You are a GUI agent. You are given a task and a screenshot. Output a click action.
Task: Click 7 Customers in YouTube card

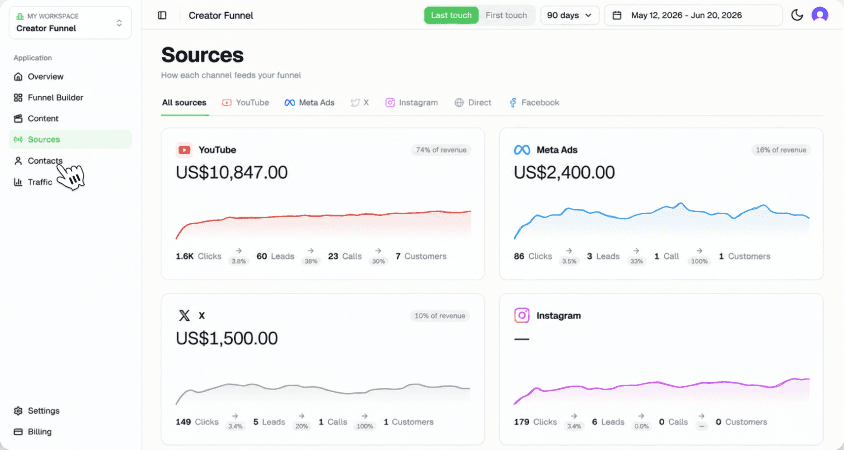(x=421, y=256)
